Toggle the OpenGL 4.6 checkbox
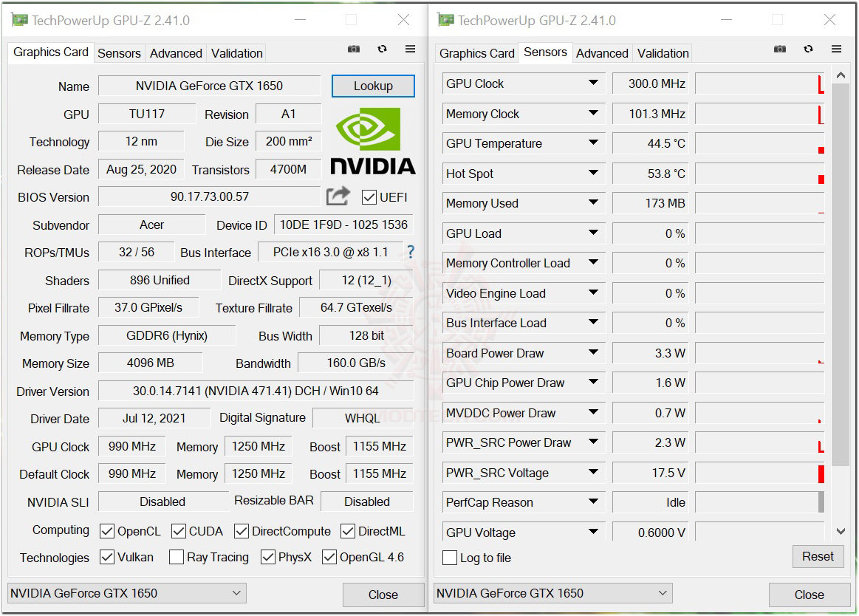The width and height of the screenshot is (859, 616). tap(329, 558)
